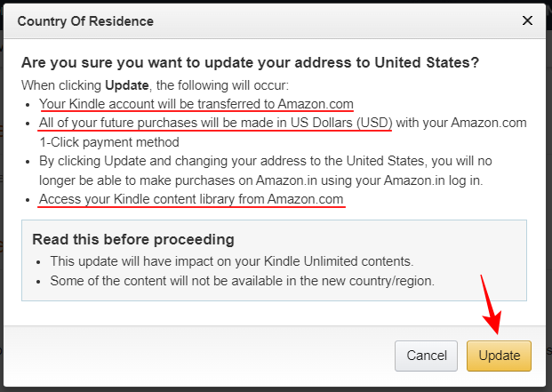Image resolution: width=552 pixels, height=392 pixels.
Task: Click the Update button
Action: click(x=499, y=356)
